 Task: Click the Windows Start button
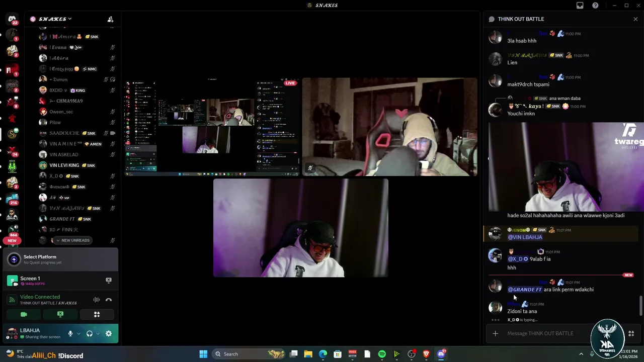203,354
